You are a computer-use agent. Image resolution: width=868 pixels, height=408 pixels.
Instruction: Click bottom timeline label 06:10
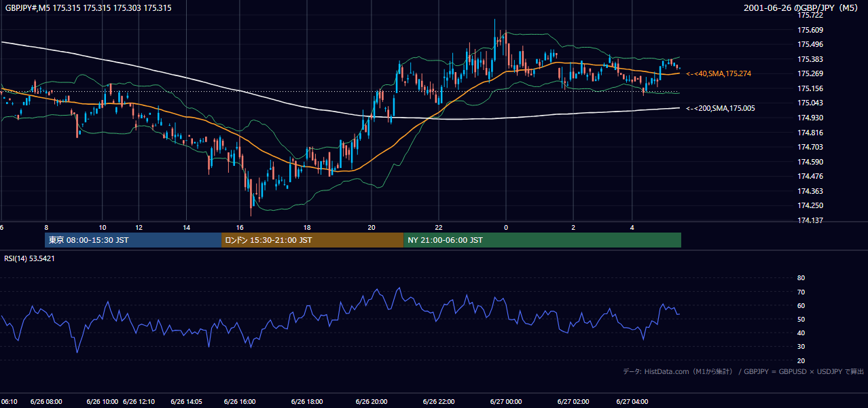tap(9, 402)
